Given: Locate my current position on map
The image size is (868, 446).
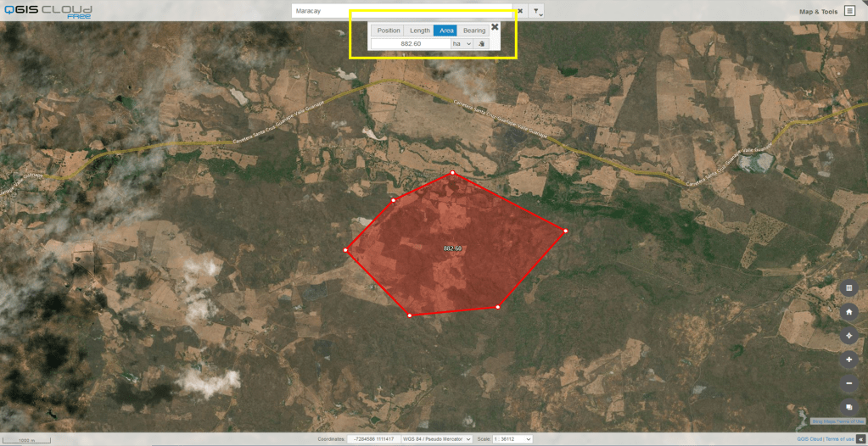Looking at the screenshot, I should pyautogui.click(x=849, y=336).
